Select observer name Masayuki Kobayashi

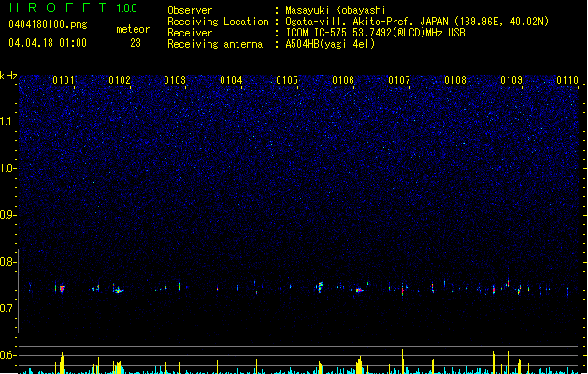pyautogui.click(x=336, y=10)
